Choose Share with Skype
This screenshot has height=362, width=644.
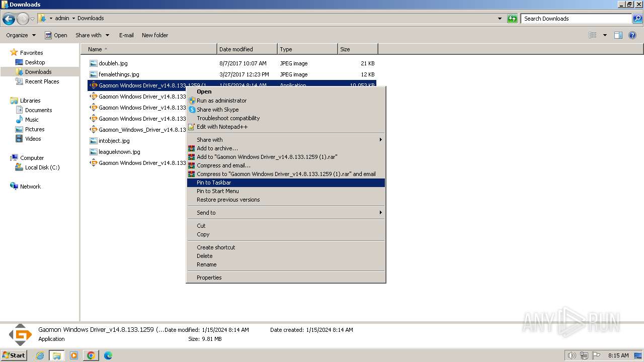tap(286, 110)
